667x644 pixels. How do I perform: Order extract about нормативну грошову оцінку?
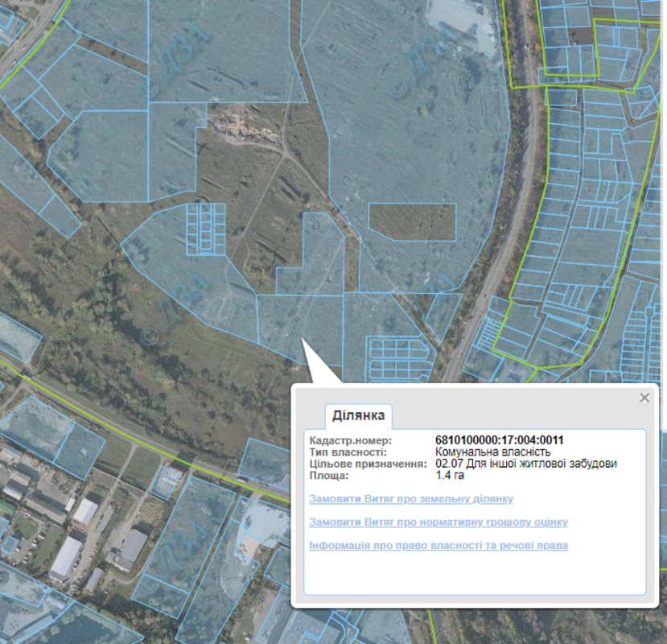438,522
